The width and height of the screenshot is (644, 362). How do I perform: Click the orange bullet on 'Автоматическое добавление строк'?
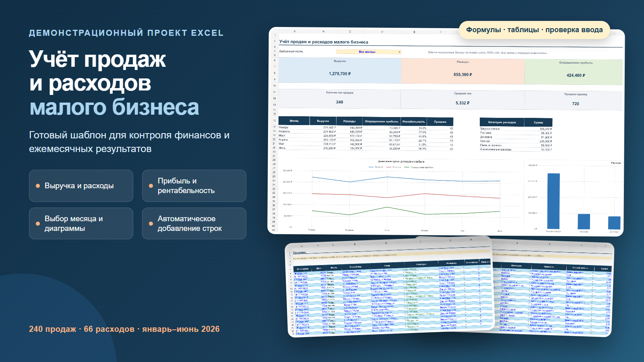[151, 224]
